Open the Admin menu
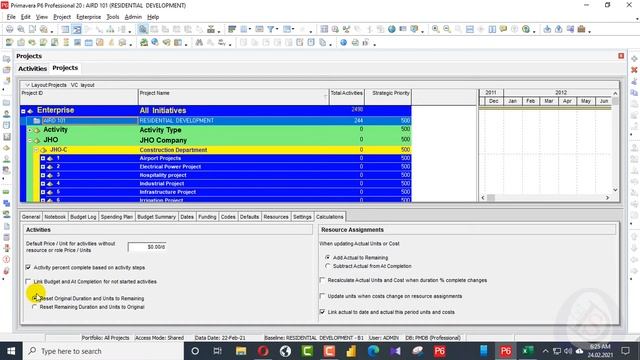 coord(133,17)
